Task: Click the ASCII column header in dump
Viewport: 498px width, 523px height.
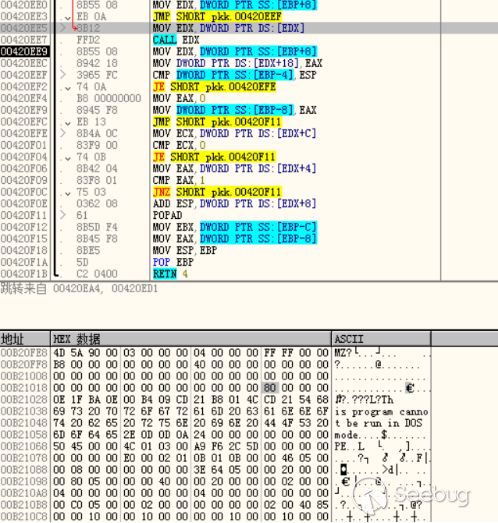Action: coord(381,339)
